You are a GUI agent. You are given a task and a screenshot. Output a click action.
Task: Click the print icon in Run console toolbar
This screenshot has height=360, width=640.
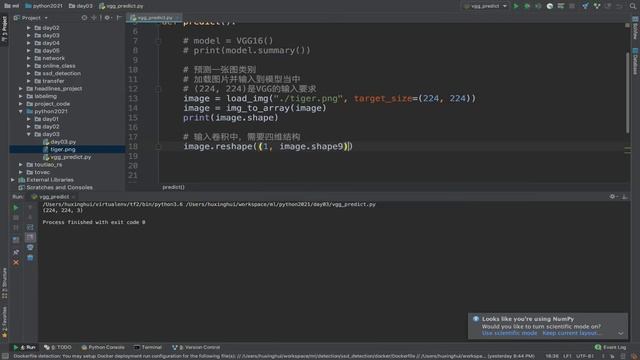click(30, 247)
